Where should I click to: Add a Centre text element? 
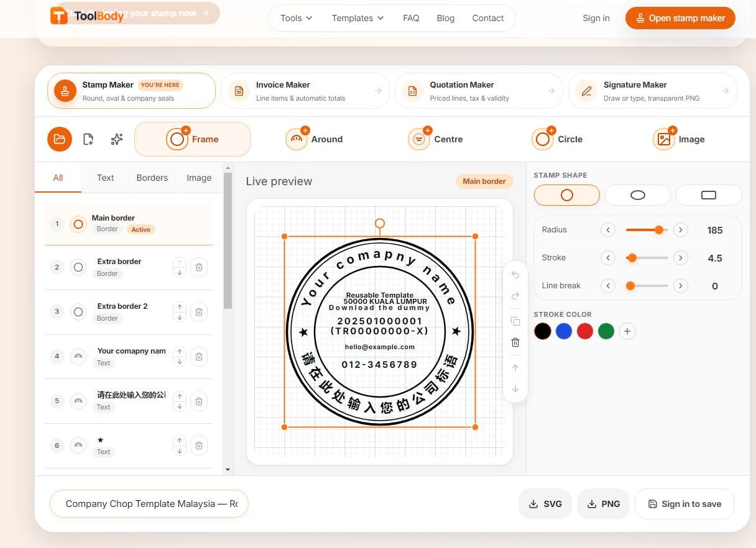click(436, 139)
